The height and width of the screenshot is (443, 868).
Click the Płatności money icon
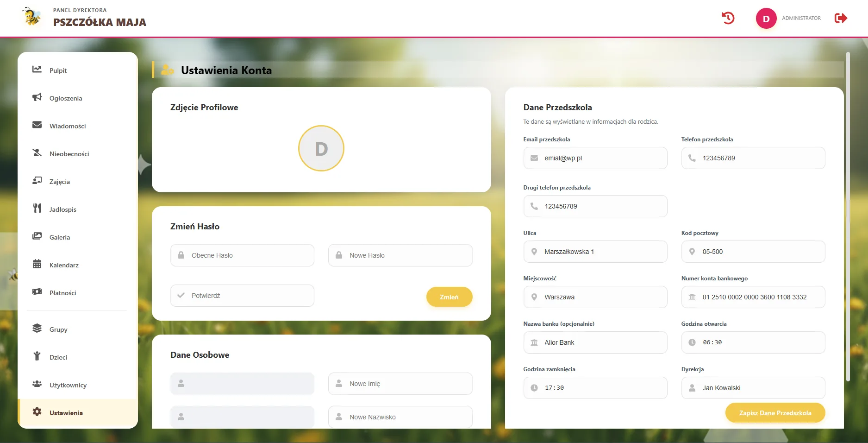37,292
